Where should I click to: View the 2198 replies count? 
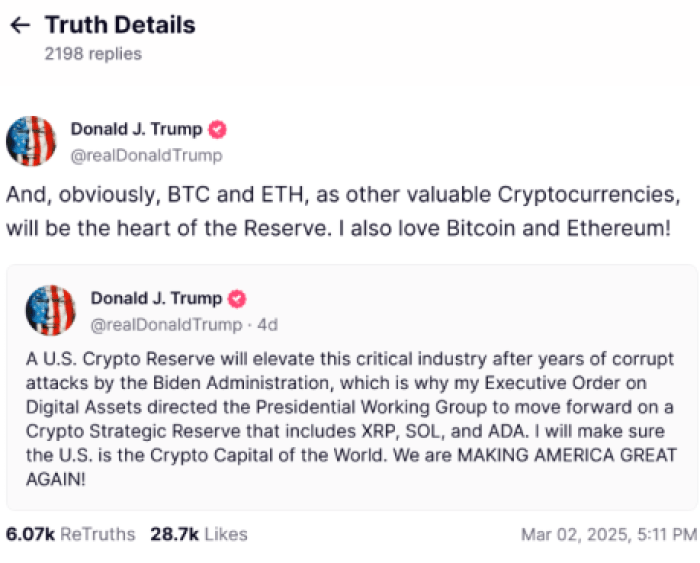coord(93,54)
